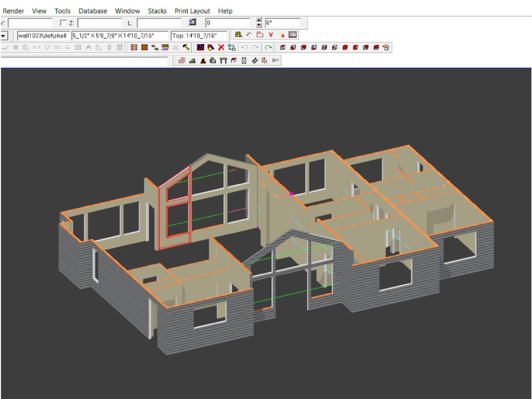This screenshot has width=532, height=399.
Task: Click the spinner up arrow beside 0 field
Action: coord(259,21)
